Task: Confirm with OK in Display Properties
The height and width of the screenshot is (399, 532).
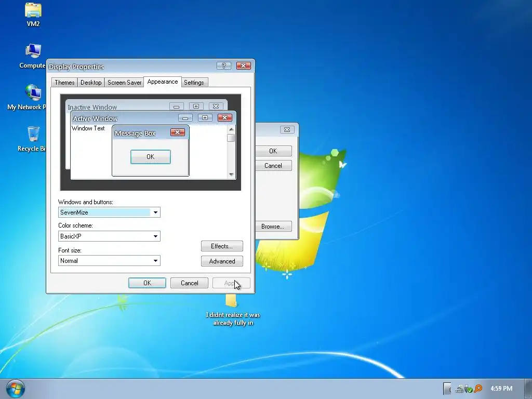Action: [147, 283]
